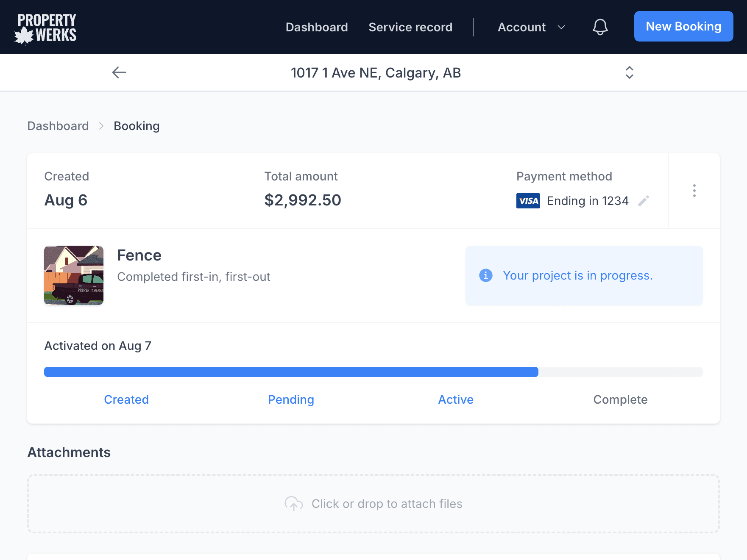Click the upload cloud icon

point(293,504)
